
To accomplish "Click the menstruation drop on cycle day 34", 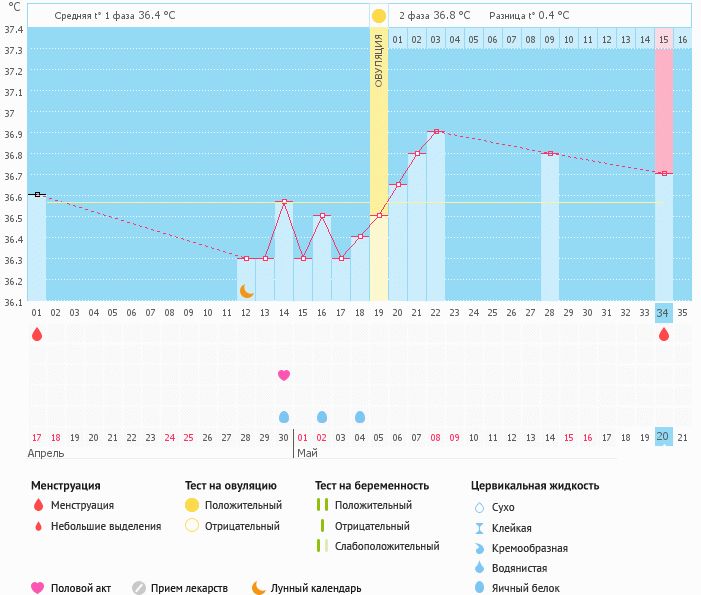I will 664,335.
